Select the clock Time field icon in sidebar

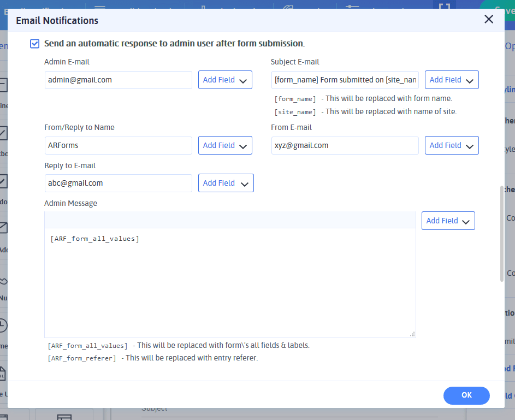pos(3,326)
